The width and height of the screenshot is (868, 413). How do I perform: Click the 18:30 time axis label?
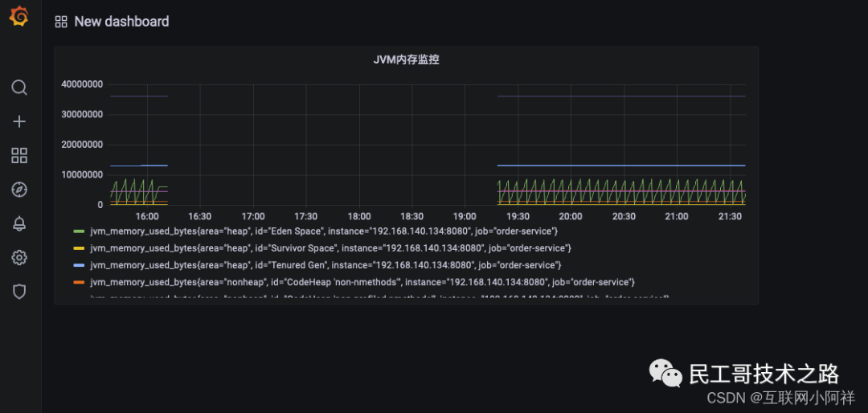click(x=411, y=216)
